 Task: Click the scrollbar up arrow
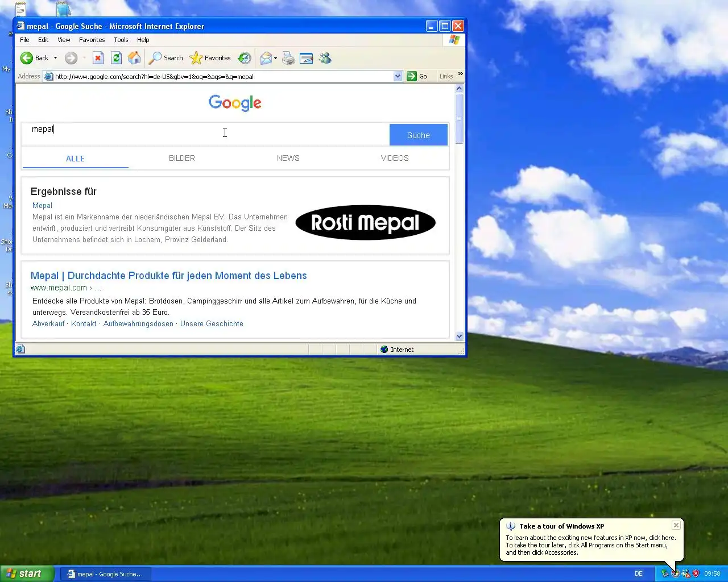[x=460, y=89]
